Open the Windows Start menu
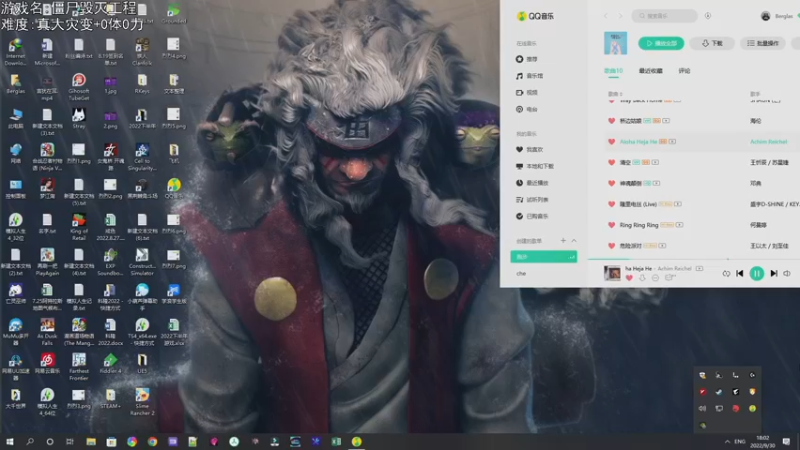 click(10, 441)
